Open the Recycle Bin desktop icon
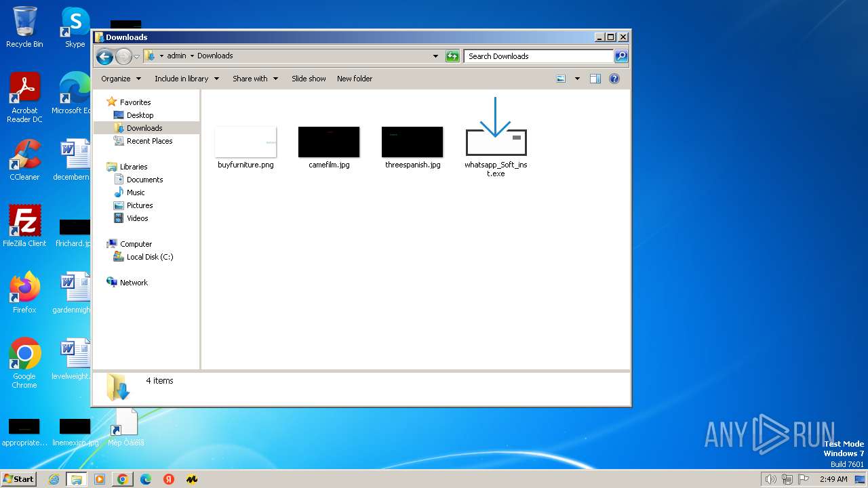Screen dimensions: 868x488 [24, 27]
